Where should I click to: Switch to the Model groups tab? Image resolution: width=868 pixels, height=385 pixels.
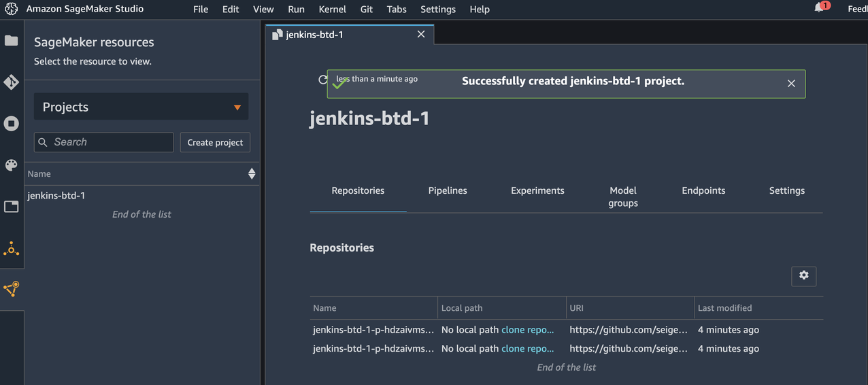pyautogui.click(x=623, y=197)
